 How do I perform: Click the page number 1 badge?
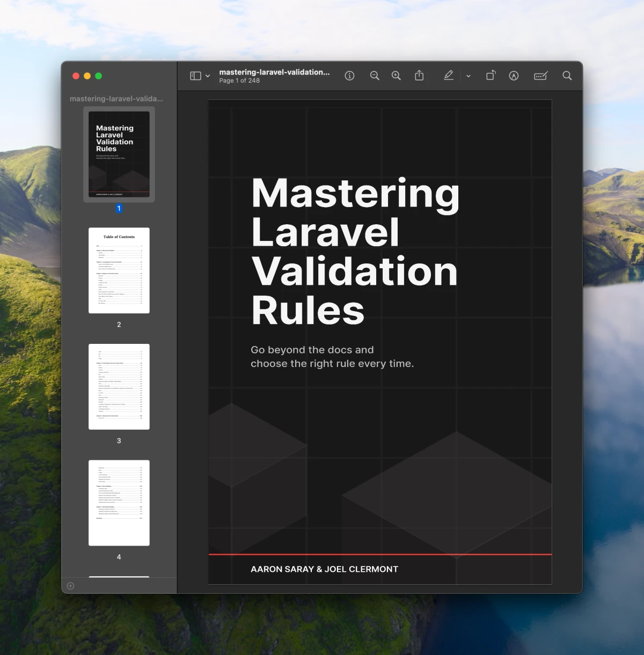(119, 208)
